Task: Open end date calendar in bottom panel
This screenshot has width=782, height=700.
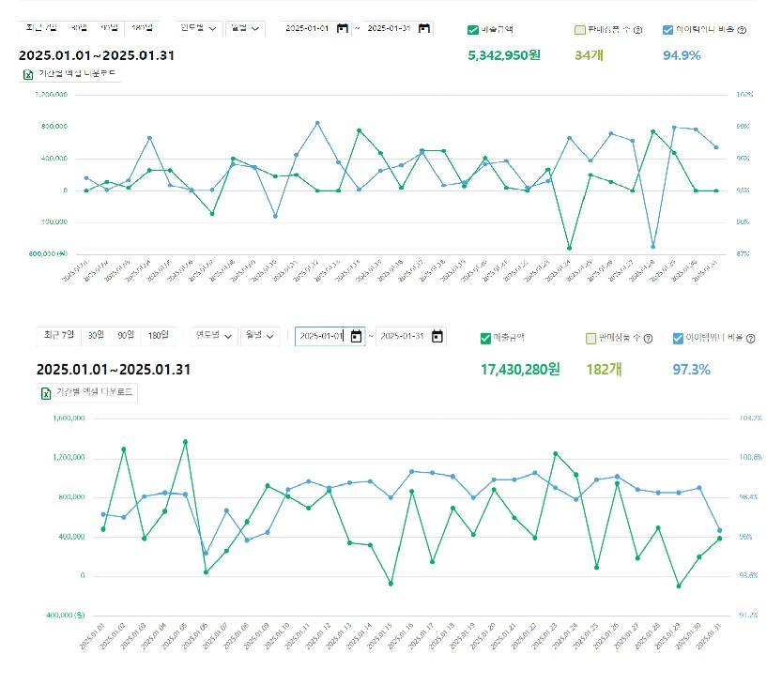Action: click(x=437, y=337)
